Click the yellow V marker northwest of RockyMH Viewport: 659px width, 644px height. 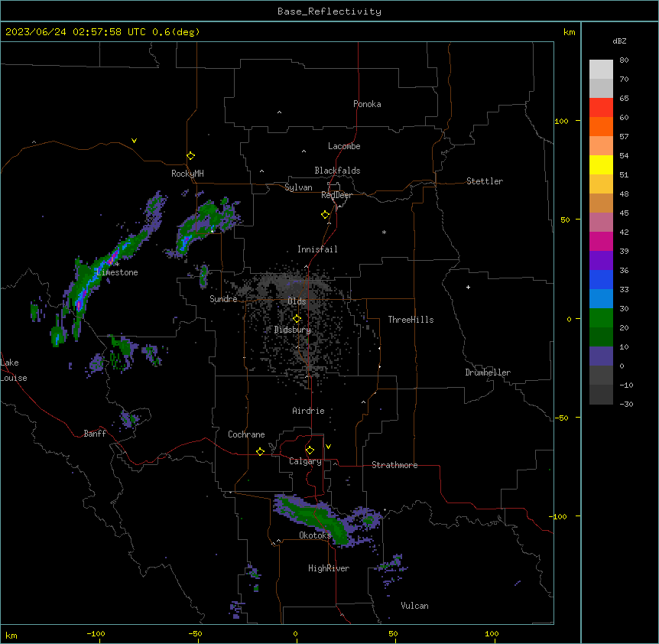[x=134, y=141]
